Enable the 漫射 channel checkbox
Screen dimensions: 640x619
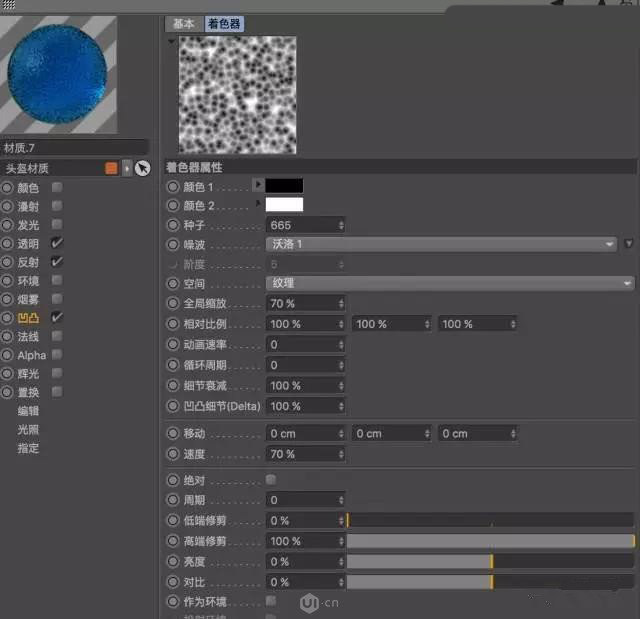[x=57, y=206]
